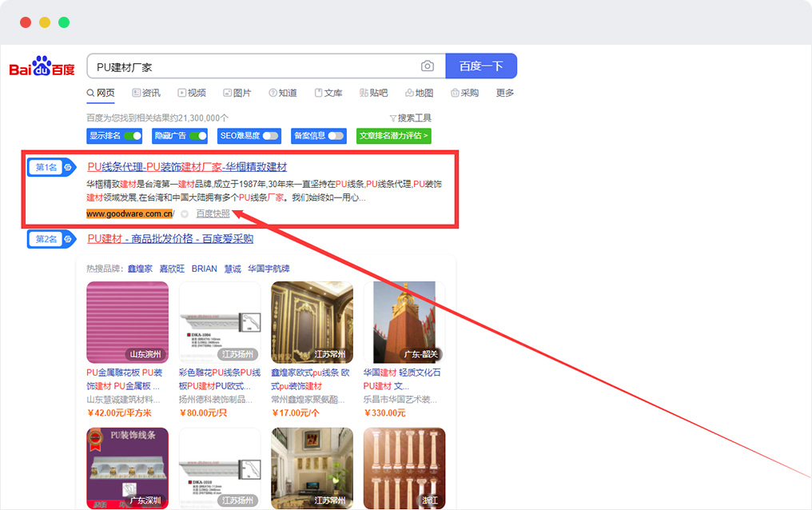
Task: Open PU金属雕花板 product title
Action: [125, 379]
